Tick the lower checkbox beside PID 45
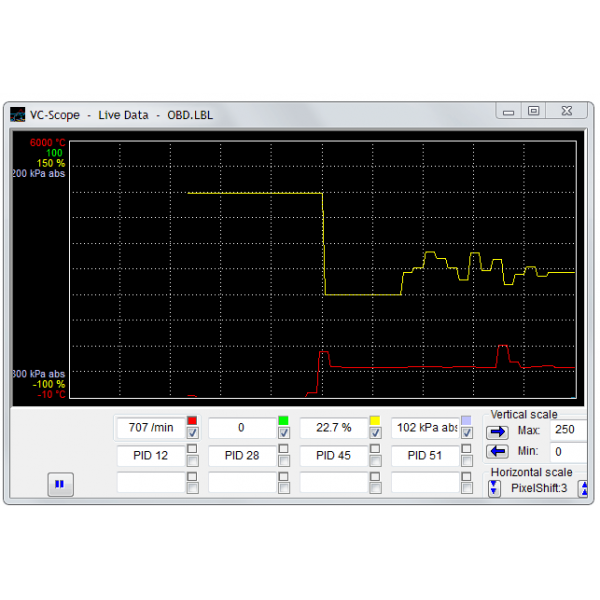 (375, 461)
